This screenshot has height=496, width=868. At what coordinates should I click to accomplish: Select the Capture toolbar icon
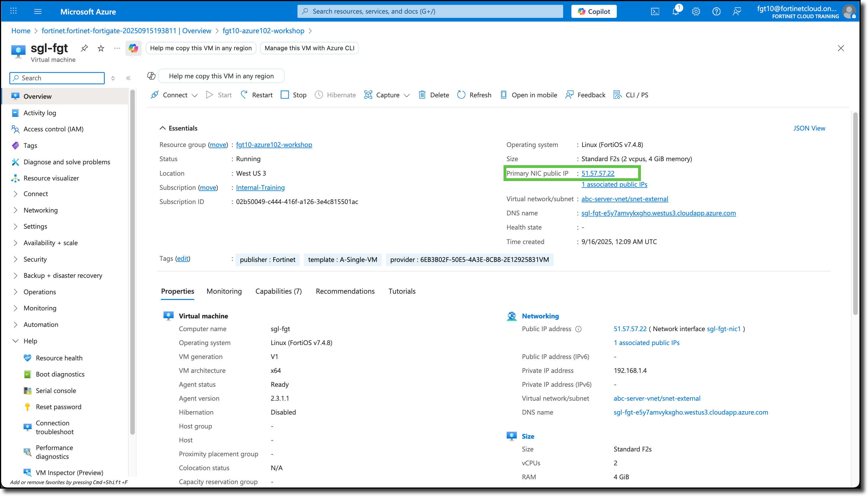click(x=368, y=95)
